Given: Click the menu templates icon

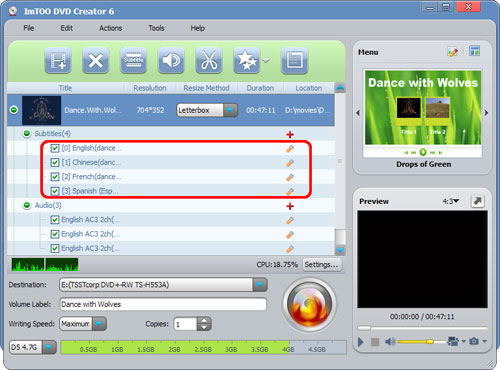Looking at the screenshot, I should [474, 51].
